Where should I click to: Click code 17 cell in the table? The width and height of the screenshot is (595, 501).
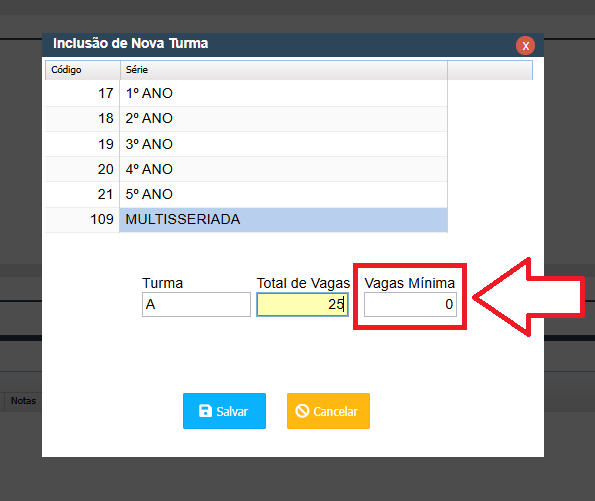pyautogui.click(x=82, y=93)
